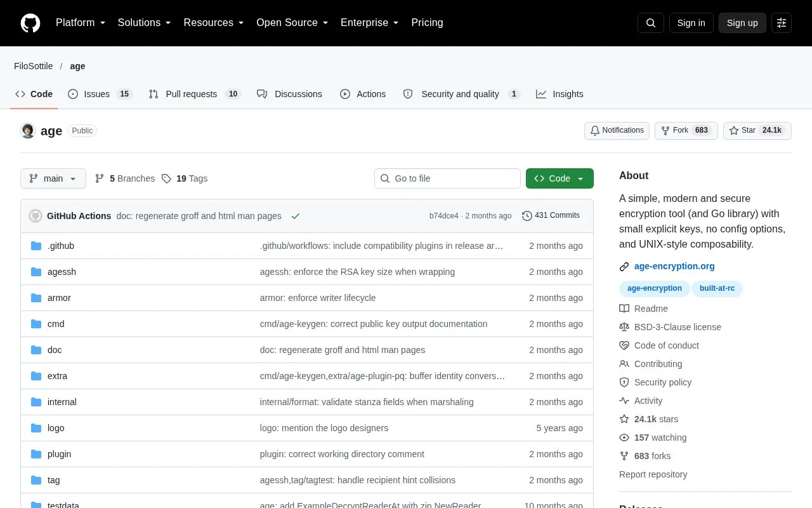Click the Notifications bell button
Image resolution: width=812 pixels, height=508 pixels.
point(617,130)
